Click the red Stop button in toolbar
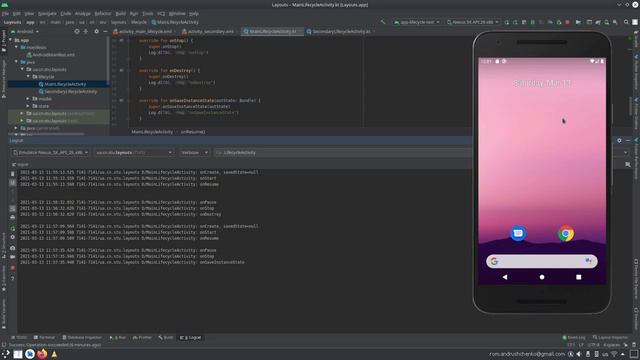 pyautogui.click(x=567, y=22)
